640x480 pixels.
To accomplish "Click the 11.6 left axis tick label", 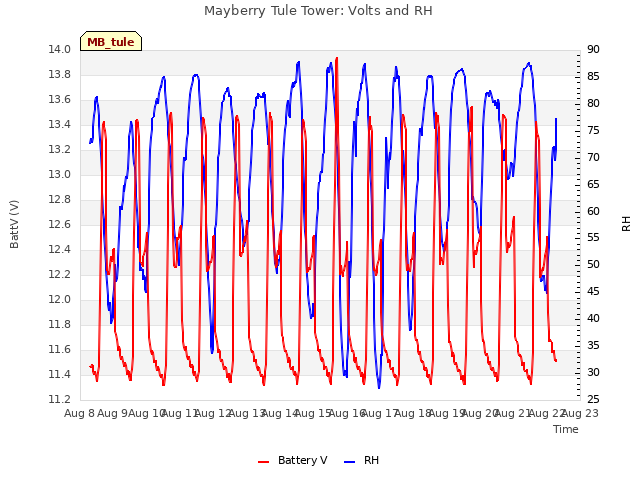I will coord(60,349).
